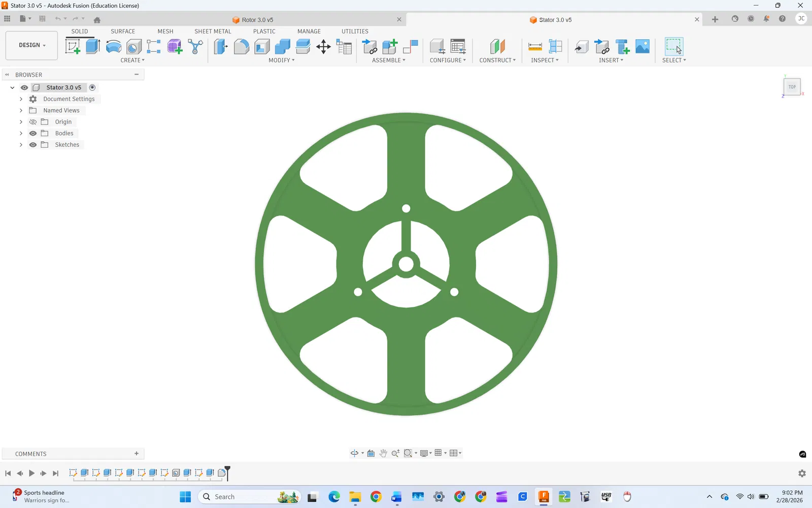The height and width of the screenshot is (508, 812).
Task: Open the PLASTIC tab
Action: (264, 31)
